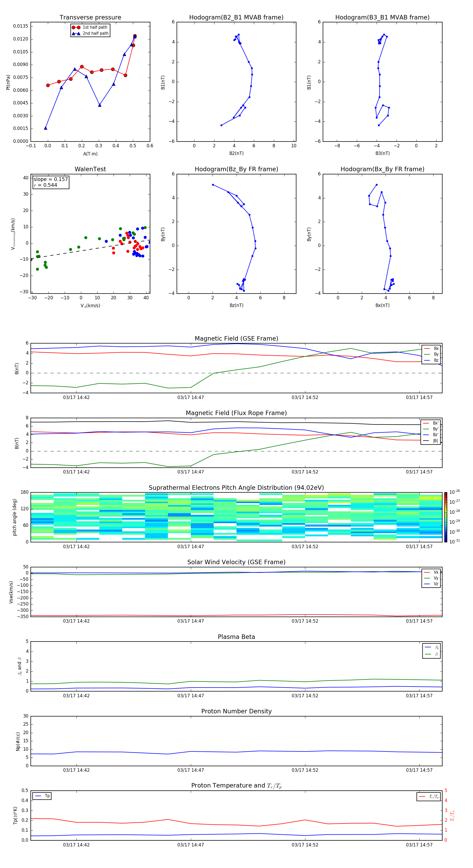Click 'Bx(nT)' hodogram axis label
The width and height of the screenshot is (473, 868).
(382, 305)
